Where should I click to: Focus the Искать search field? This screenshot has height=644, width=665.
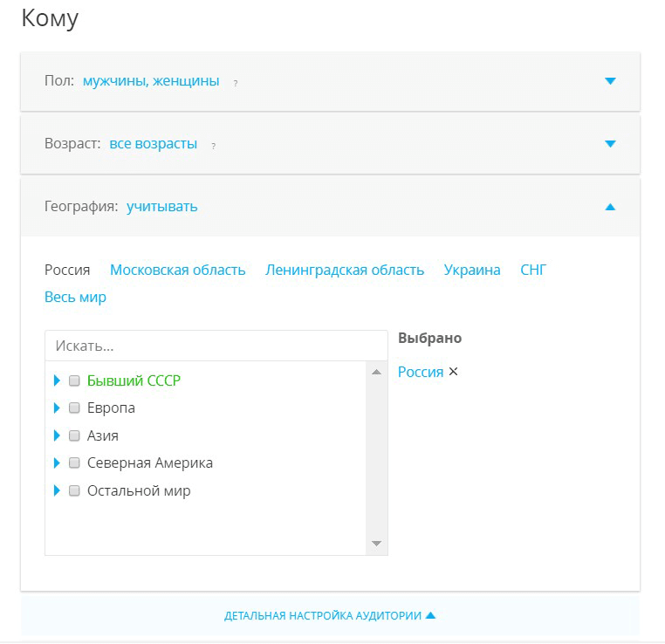pyautogui.click(x=216, y=346)
